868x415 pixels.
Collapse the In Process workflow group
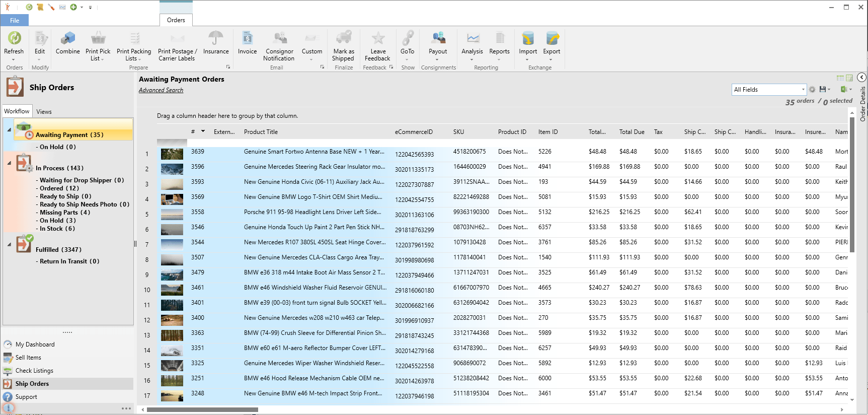9,163
